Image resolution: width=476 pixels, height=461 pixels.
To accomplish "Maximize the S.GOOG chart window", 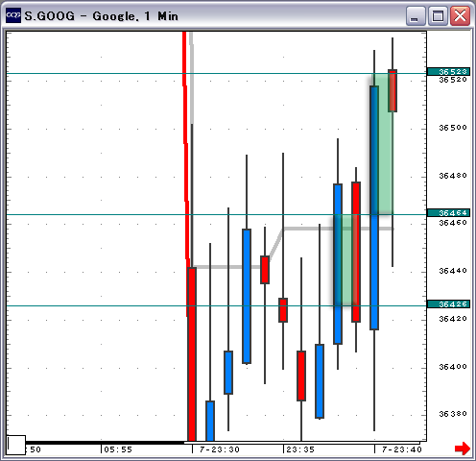I will coord(438,15).
